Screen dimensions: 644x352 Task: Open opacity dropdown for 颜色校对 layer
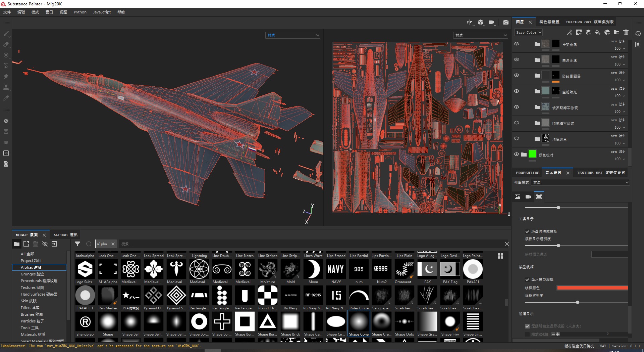[620, 159]
